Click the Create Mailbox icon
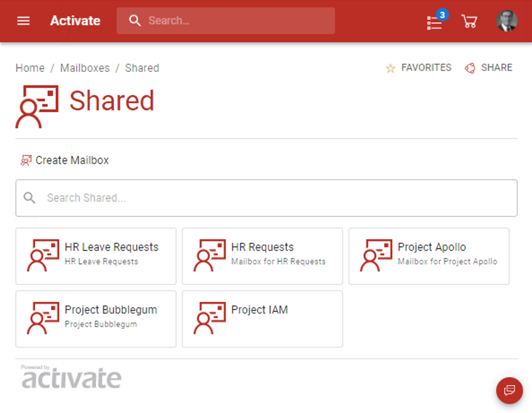The width and height of the screenshot is (532, 413). tap(26, 160)
